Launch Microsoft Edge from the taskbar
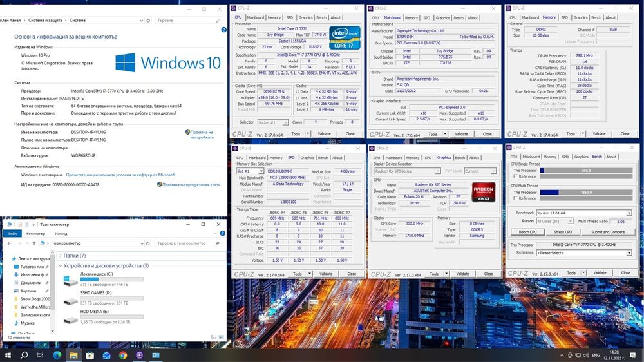 click(x=57, y=355)
